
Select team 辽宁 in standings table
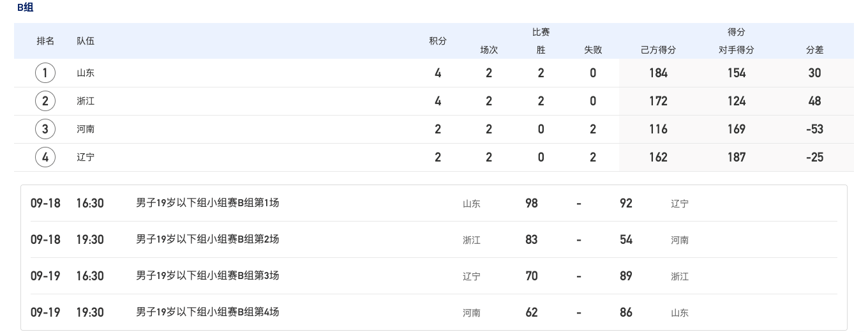pos(86,157)
